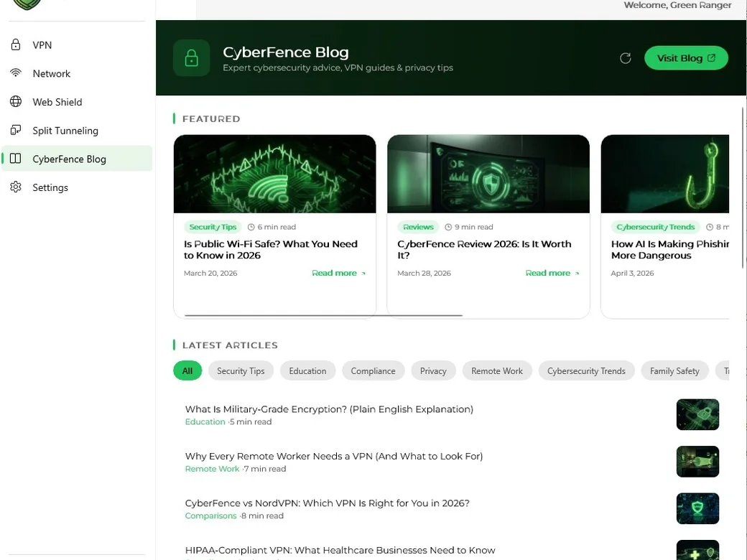Refresh the blog feed with the reload icon

coord(626,58)
